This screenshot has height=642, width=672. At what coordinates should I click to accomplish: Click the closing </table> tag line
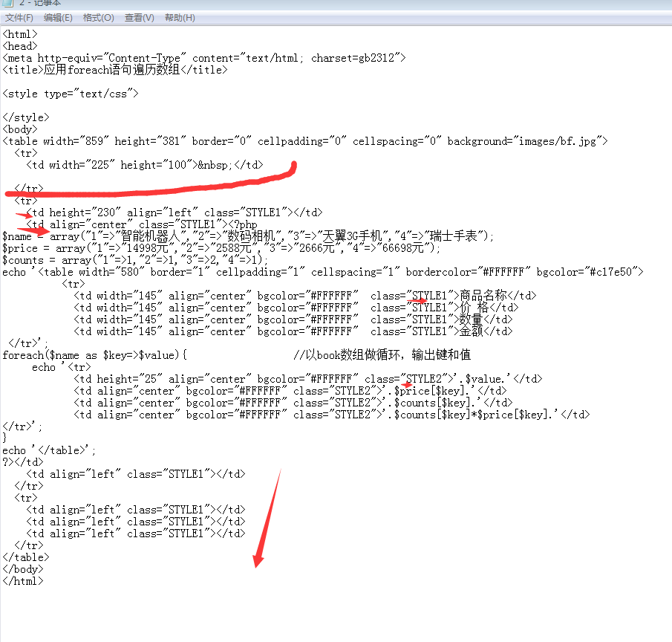coord(26,557)
